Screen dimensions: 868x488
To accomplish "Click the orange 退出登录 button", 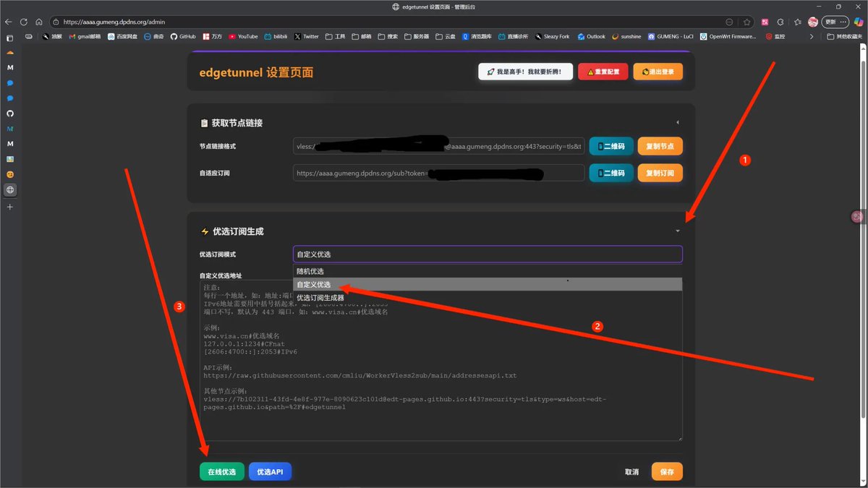I will 658,72.
